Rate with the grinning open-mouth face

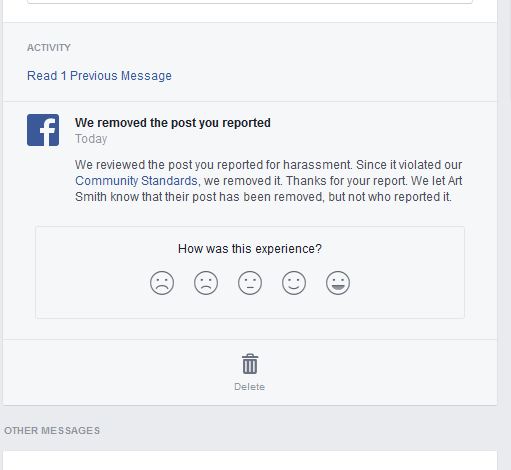click(338, 283)
